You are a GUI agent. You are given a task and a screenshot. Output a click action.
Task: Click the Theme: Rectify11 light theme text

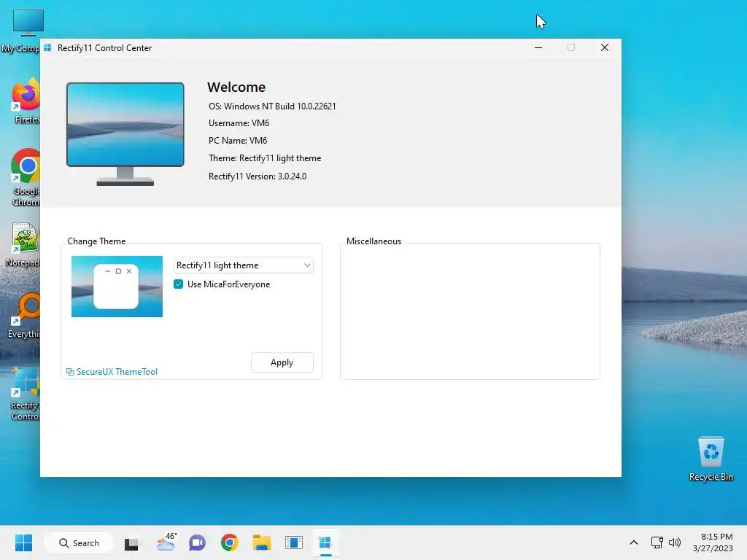[x=264, y=158]
